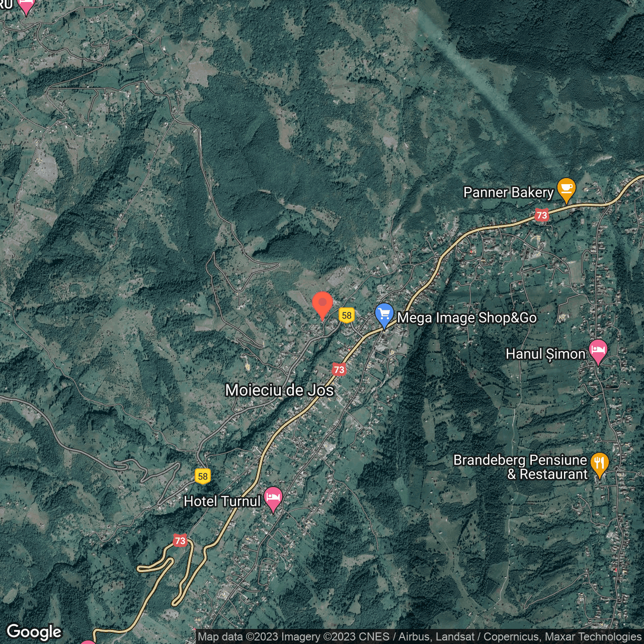Open the Mega Image shopping cart icon
The width and height of the screenshot is (644, 644).
point(384,315)
